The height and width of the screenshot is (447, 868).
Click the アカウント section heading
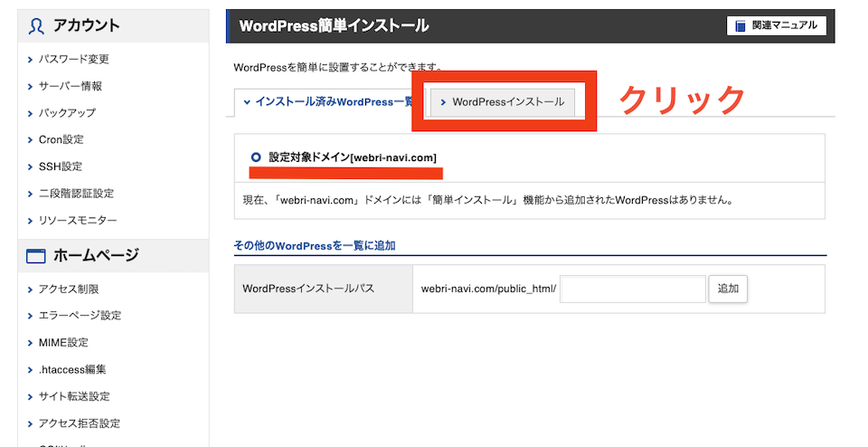click(87, 25)
